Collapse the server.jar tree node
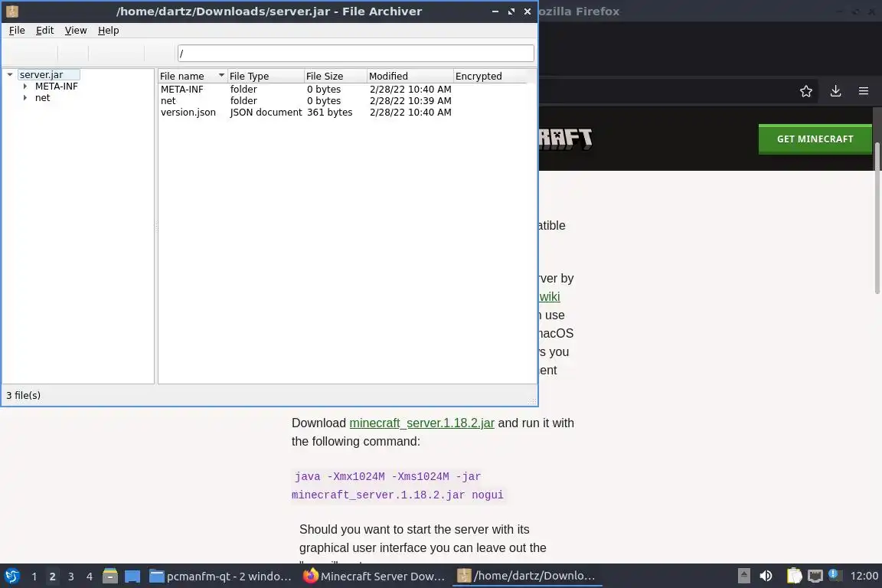 tap(10, 74)
